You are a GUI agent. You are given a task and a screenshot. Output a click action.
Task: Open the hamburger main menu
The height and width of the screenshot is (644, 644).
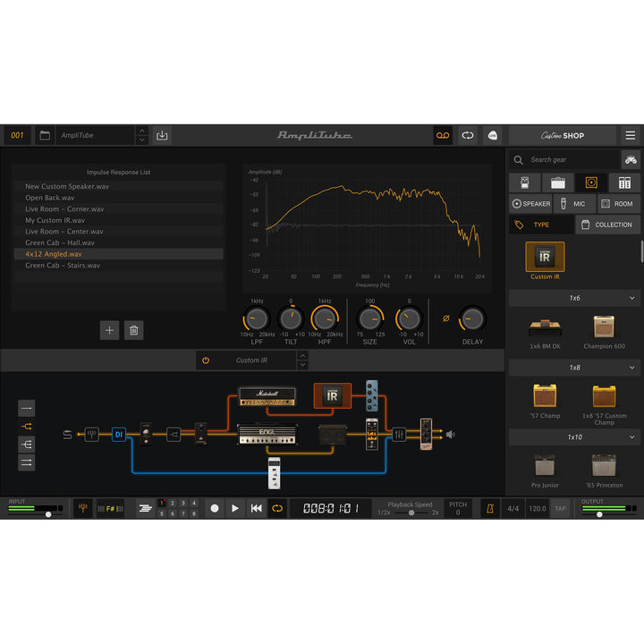[x=630, y=136]
